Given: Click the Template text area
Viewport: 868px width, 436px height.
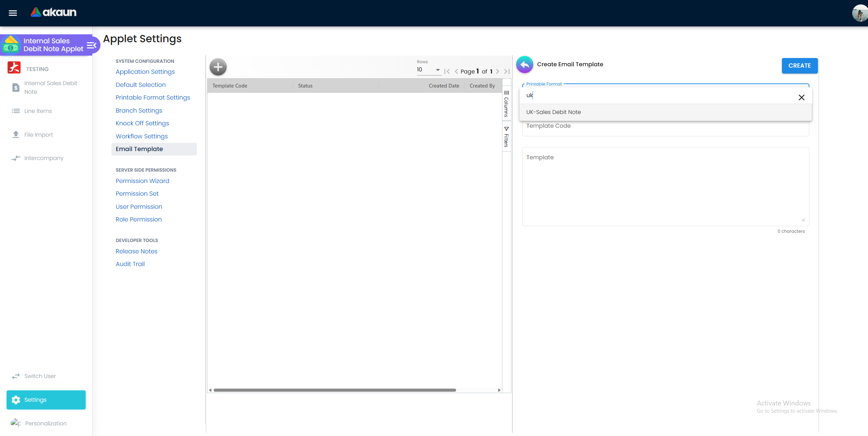Looking at the screenshot, I should pos(665,186).
